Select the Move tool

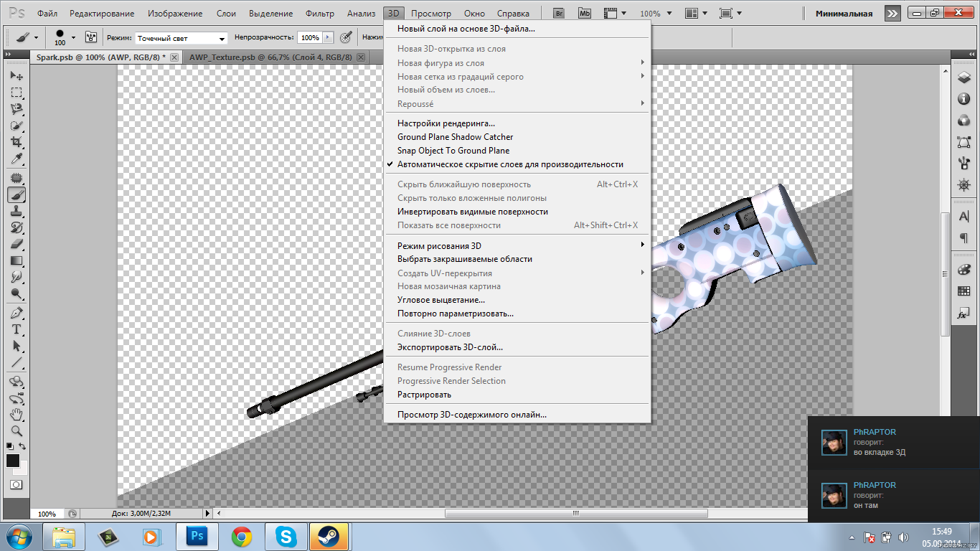click(17, 75)
